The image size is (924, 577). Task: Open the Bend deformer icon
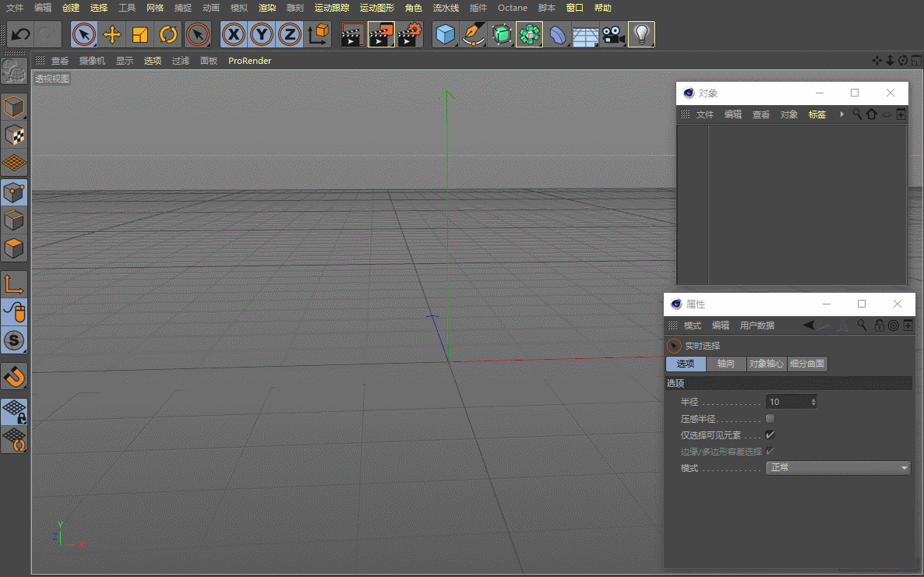click(558, 34)
